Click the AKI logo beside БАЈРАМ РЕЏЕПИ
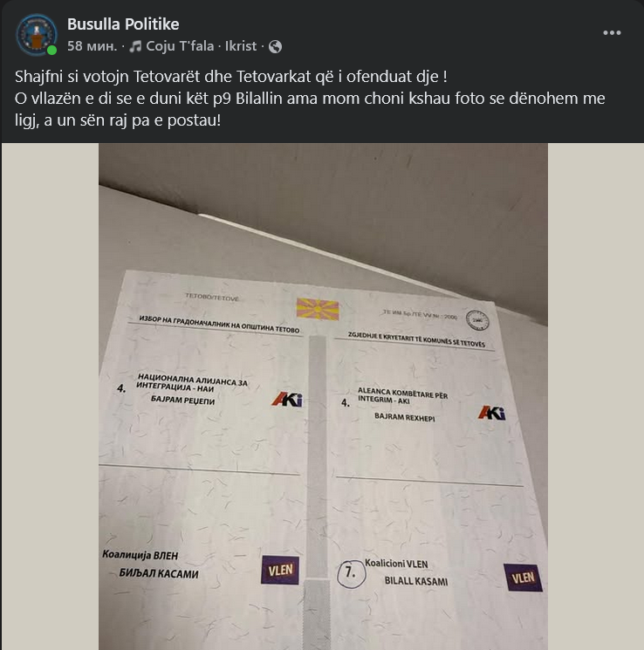 pyautogui.click(x=287, y=400)
